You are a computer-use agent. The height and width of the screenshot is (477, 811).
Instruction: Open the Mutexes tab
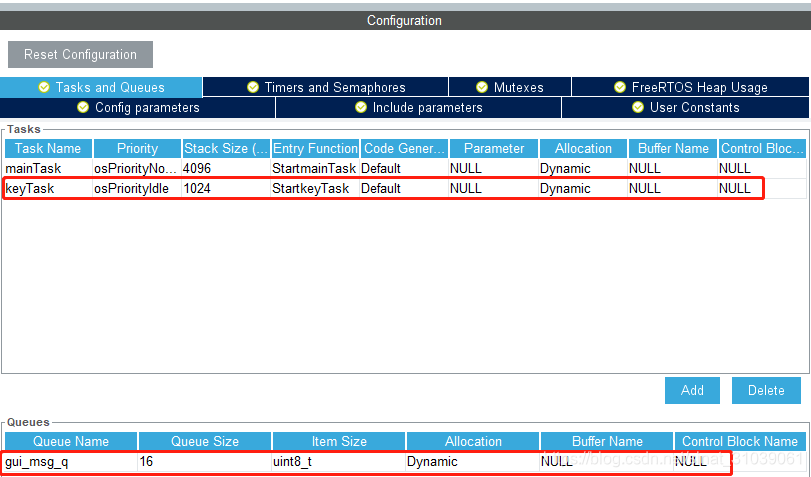coord(510,87)
